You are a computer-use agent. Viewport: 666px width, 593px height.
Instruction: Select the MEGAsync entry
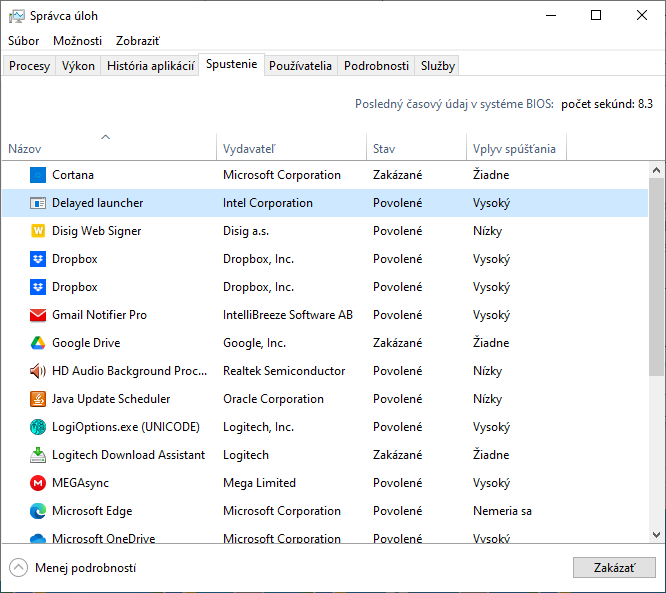pyautogui.click(x=80, y=483)
